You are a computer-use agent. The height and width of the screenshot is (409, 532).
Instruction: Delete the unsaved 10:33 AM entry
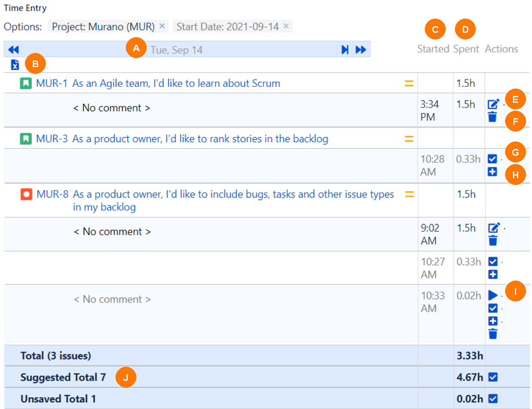click(x=493, y=334)
